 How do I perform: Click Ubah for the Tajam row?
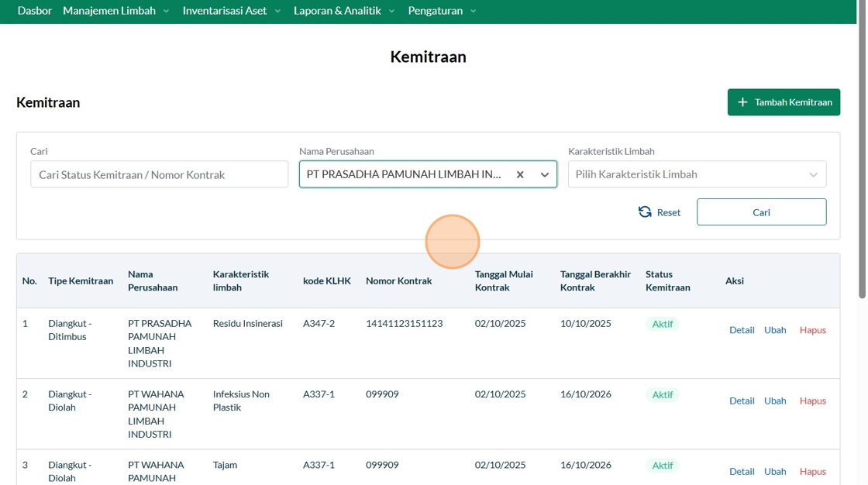point(775,472)
